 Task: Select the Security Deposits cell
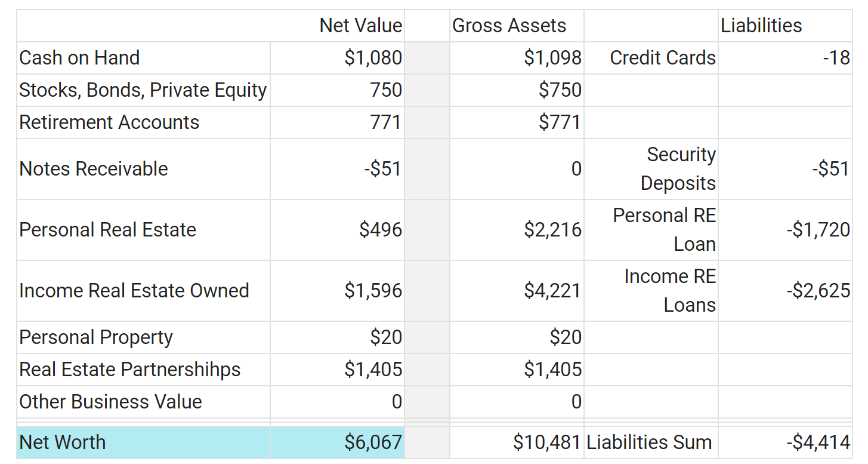(x=651, y=169)
